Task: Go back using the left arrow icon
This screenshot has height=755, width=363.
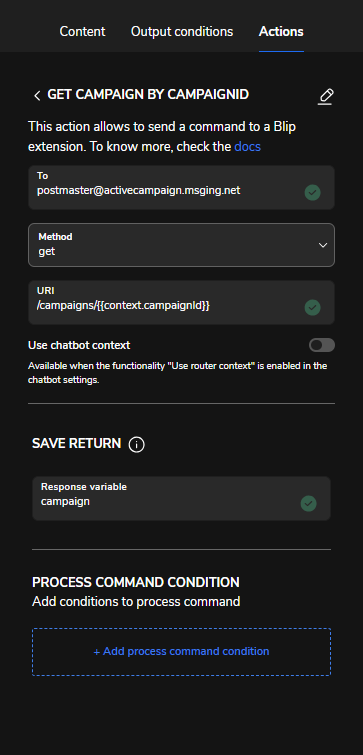Action: 37,95
